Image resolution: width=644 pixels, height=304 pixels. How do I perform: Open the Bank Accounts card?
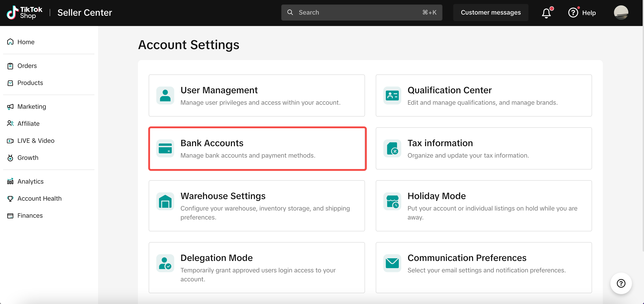(x=257, y=149)
